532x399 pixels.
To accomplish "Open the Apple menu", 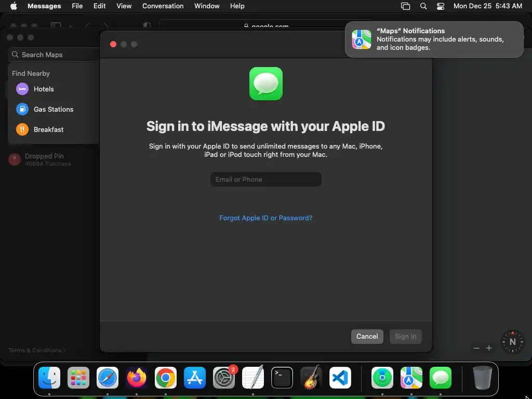I will coord(14,6).
